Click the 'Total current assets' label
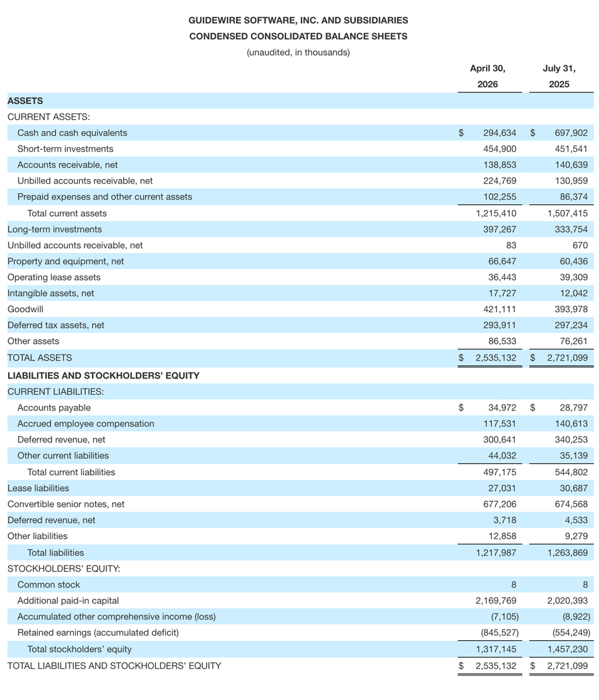Screen dimensions: 599x700 click(x=67, y=214)
